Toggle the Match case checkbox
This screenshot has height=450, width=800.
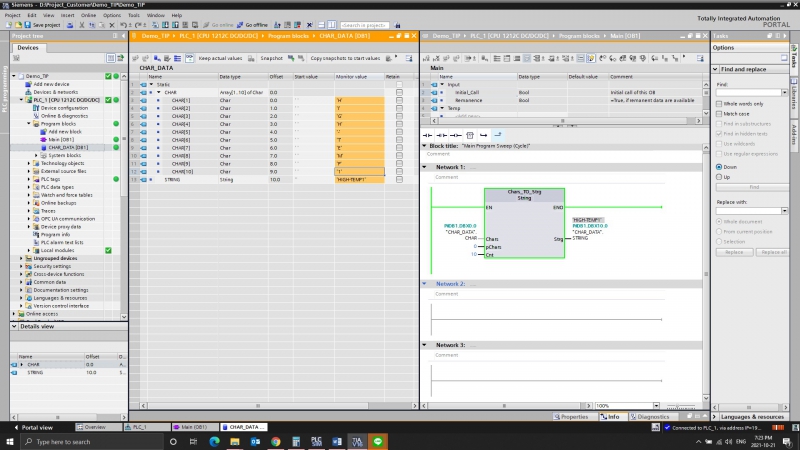tap(719, 114)
